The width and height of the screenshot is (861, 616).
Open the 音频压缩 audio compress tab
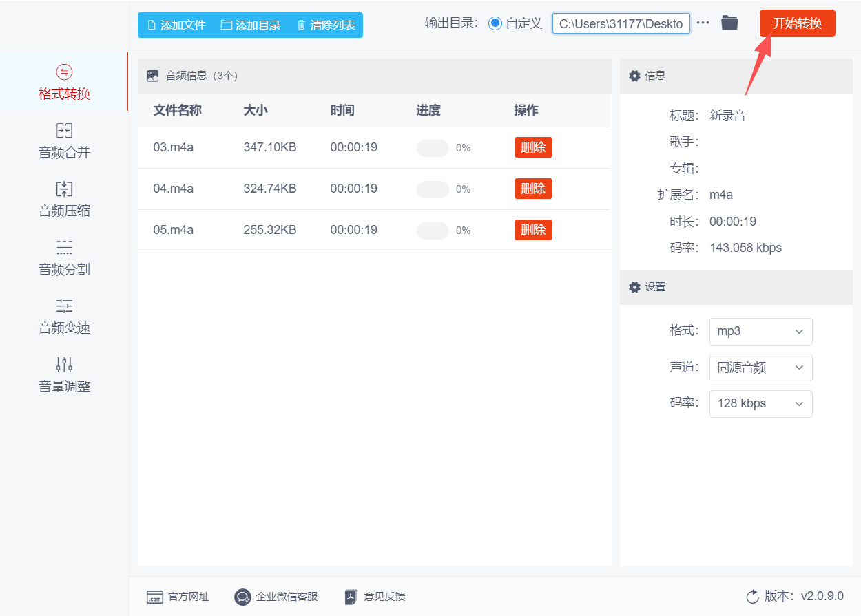64,200
